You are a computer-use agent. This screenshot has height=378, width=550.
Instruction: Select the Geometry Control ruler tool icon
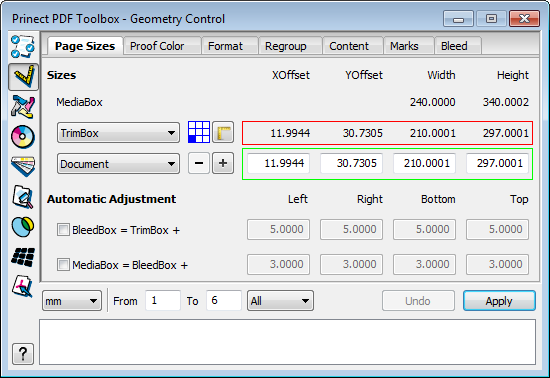point(23,77)
